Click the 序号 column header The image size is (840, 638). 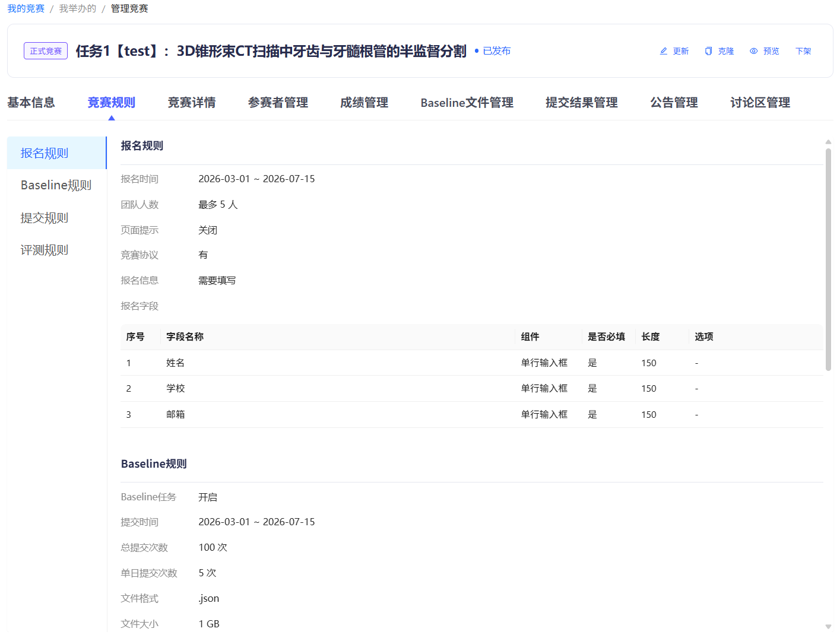(x=135, y=337)
